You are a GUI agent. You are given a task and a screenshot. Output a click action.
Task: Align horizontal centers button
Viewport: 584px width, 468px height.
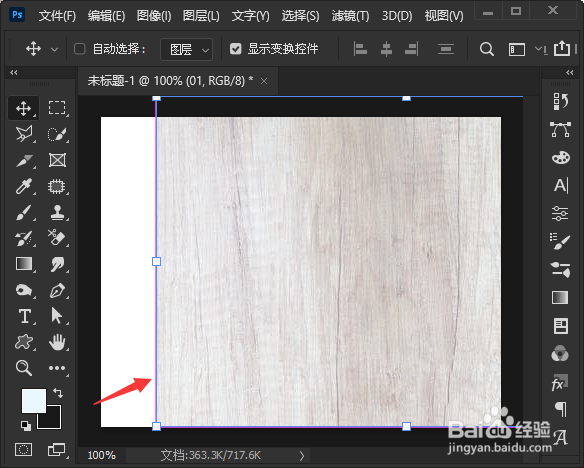(386, 49)
